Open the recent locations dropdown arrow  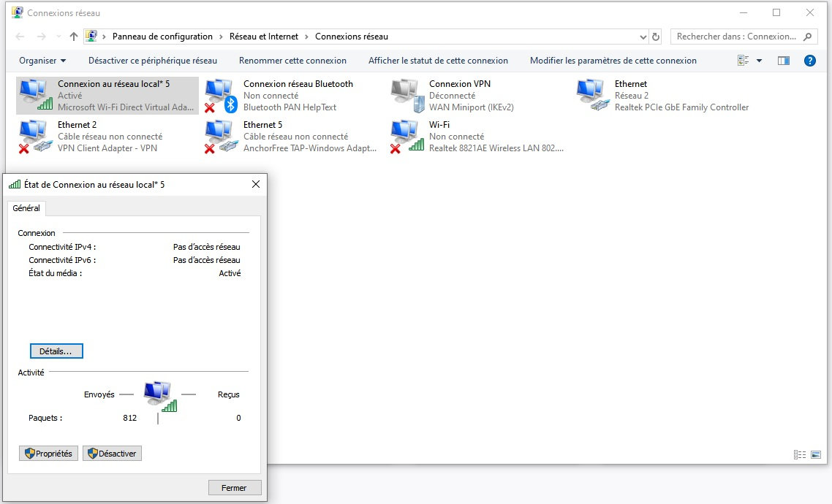tap(58, 37)
